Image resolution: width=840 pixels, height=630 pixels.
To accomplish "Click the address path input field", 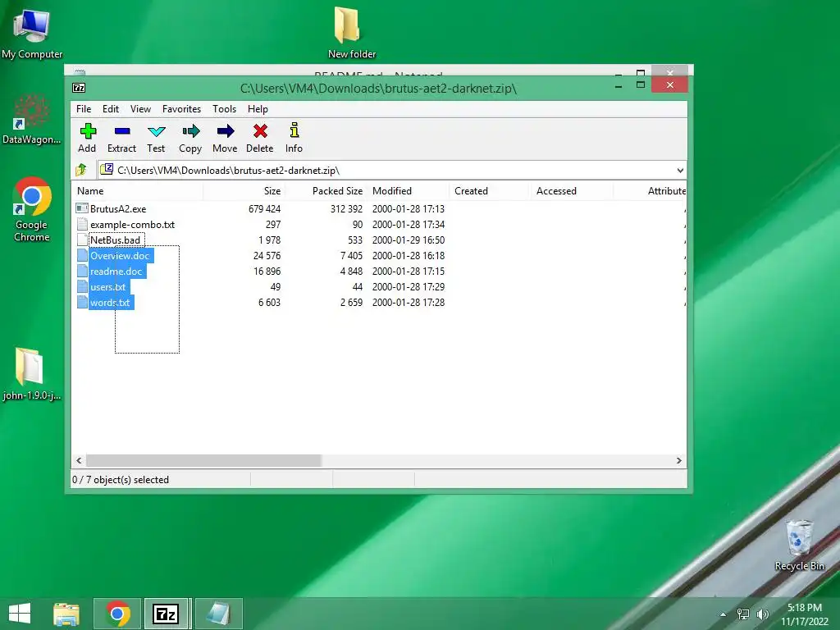I will (392, 171).
